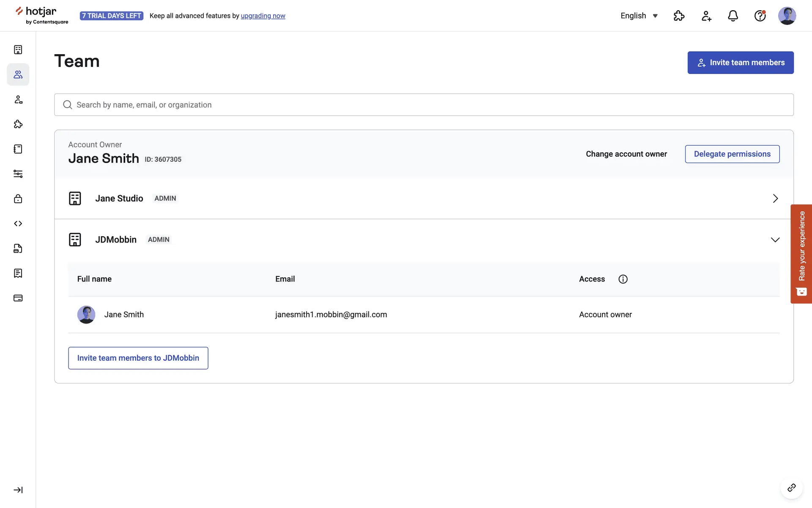Open the English language dropdown
The width and height of the screenshot is (812, 508).
pos(639,16)
